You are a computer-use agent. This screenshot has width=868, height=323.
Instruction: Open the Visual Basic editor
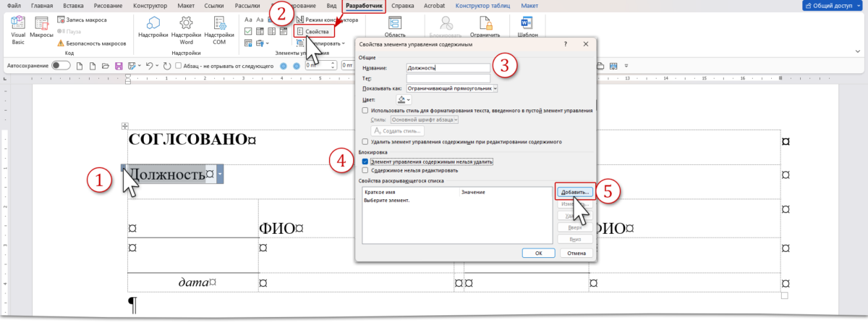click(x=17, y=29)
